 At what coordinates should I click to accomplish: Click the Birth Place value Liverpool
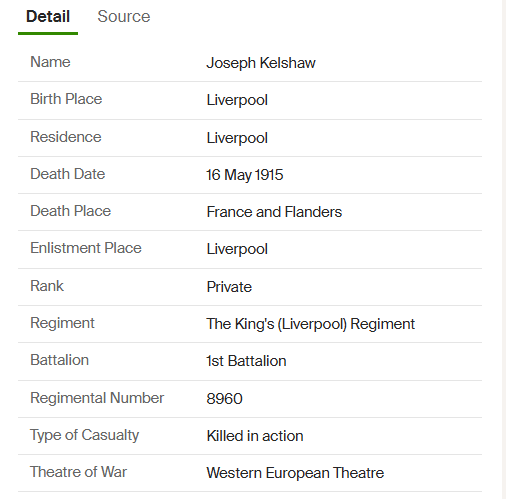pos(237,100)
